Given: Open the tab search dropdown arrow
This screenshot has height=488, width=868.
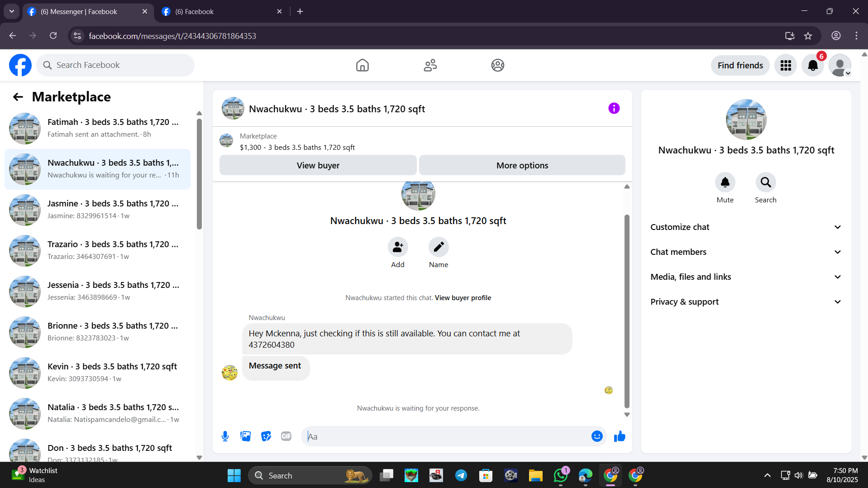Looking at the screenshot, I should (x=12, y=11).
